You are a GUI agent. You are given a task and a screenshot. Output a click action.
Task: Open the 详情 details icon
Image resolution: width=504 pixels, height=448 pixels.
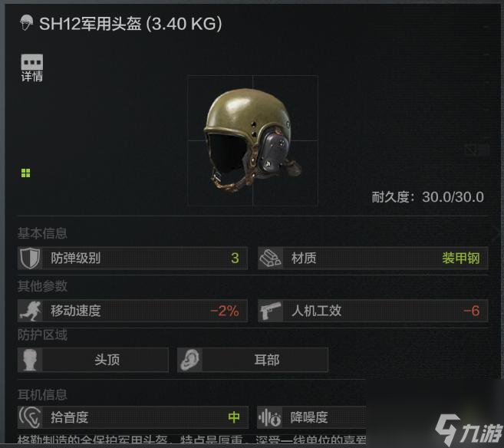tap(31, 68)
